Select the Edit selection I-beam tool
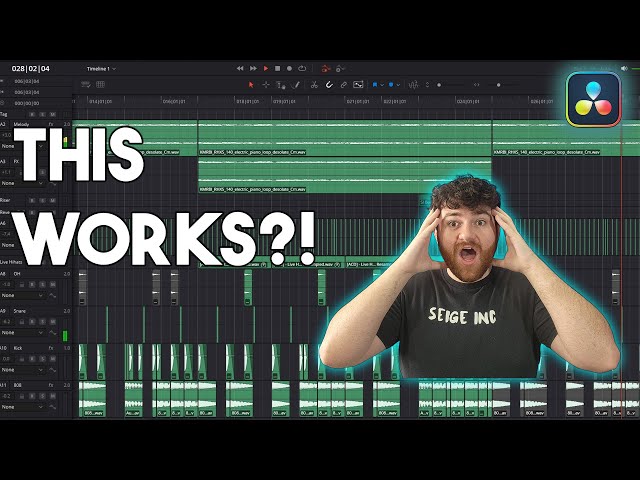The image size is (640, 480). pyautogui.click(x=281, y=85)
